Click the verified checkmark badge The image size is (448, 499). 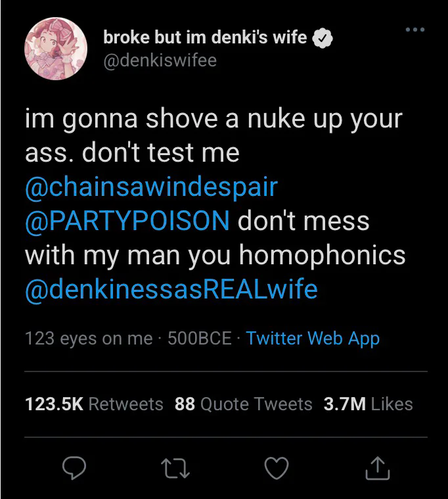(323, 39)
